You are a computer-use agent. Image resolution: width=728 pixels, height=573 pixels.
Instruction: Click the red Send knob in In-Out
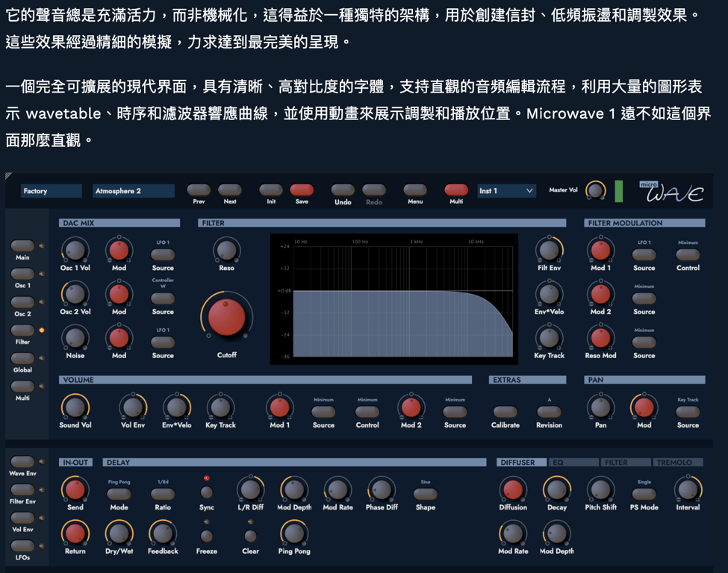pyautogui.click(x=75, y=489)
